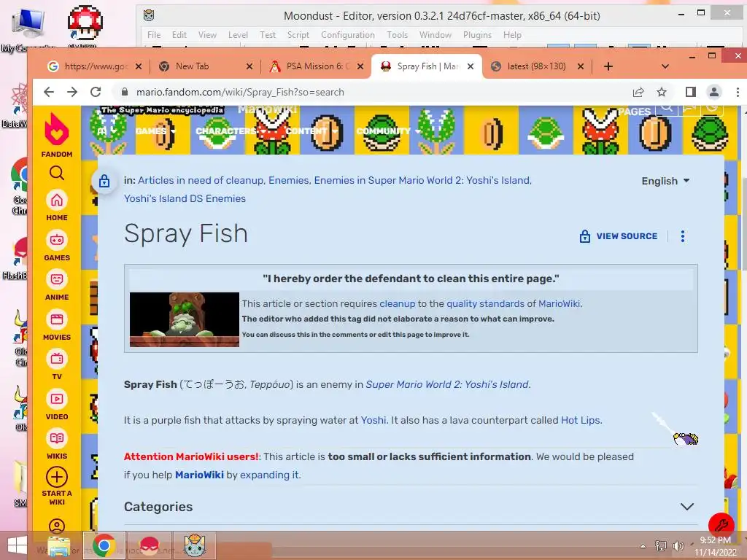Open the CONTENT wiki navigation dropdown
Image resolution: width=747 pixels, height=560 pixels.
point(311,131)
